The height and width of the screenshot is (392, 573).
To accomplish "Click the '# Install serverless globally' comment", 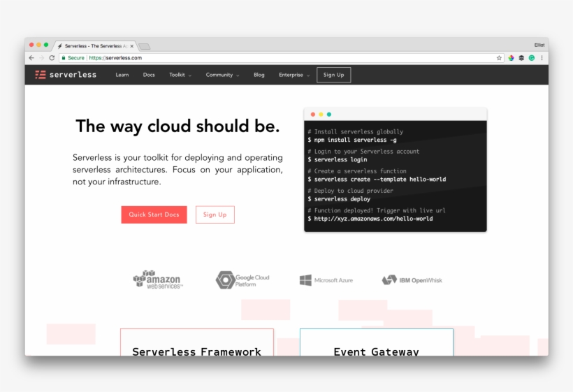I will [x=355, y=132].
